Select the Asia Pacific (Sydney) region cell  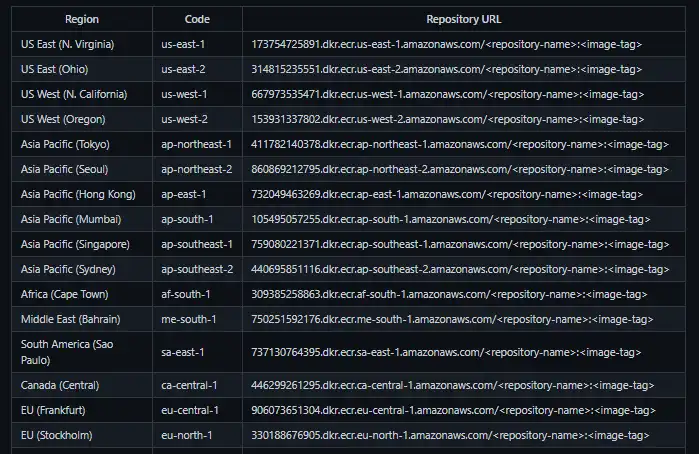(x=82, y=269)
